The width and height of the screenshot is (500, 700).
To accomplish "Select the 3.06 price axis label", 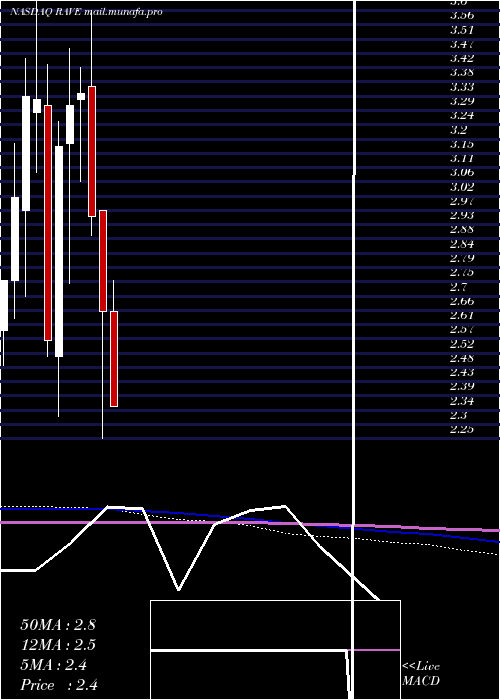I will pos(462,172).
